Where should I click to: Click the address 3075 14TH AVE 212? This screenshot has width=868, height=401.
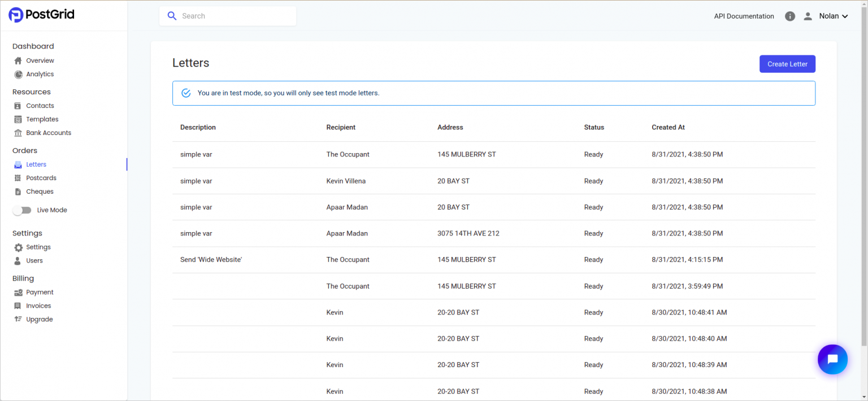coord(468,233)
